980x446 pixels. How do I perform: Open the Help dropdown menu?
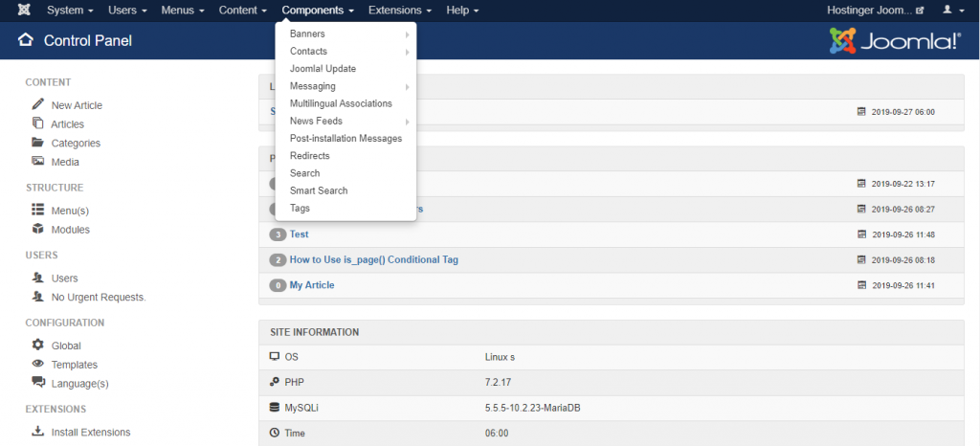(462, 11)
